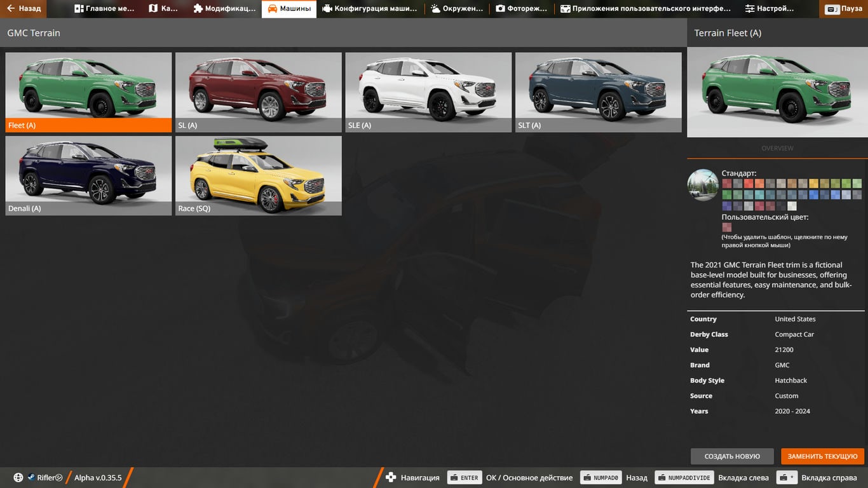
Task: Go back with the Назад arrow button
Action: pos(24,9)
